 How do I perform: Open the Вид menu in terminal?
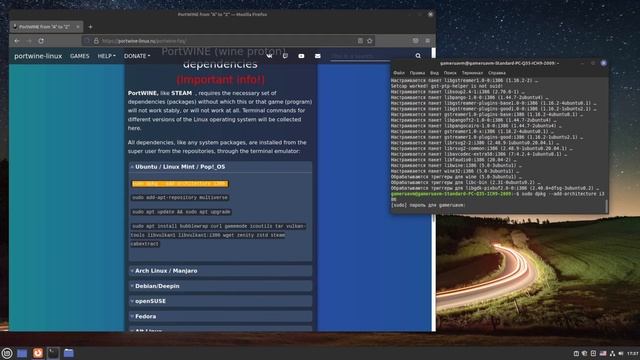(x=434, y=73)
